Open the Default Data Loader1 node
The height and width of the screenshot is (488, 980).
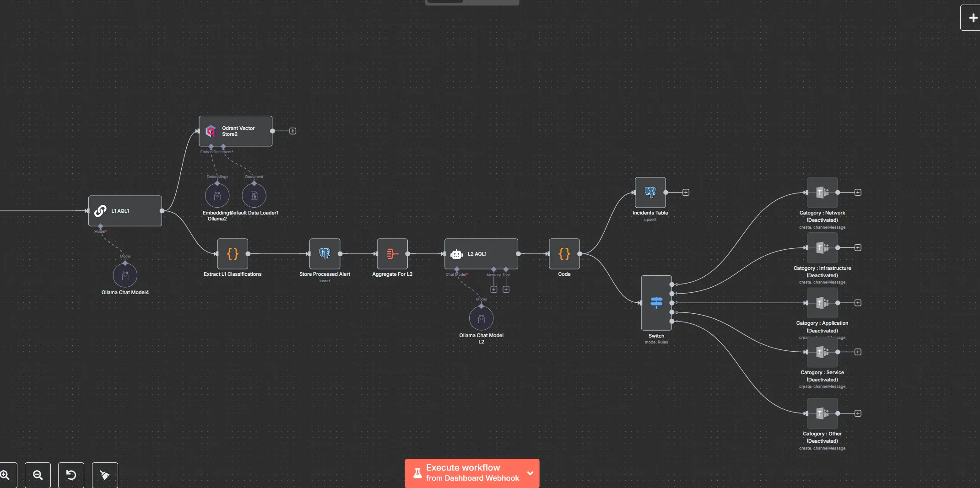(x=254, y=196)
